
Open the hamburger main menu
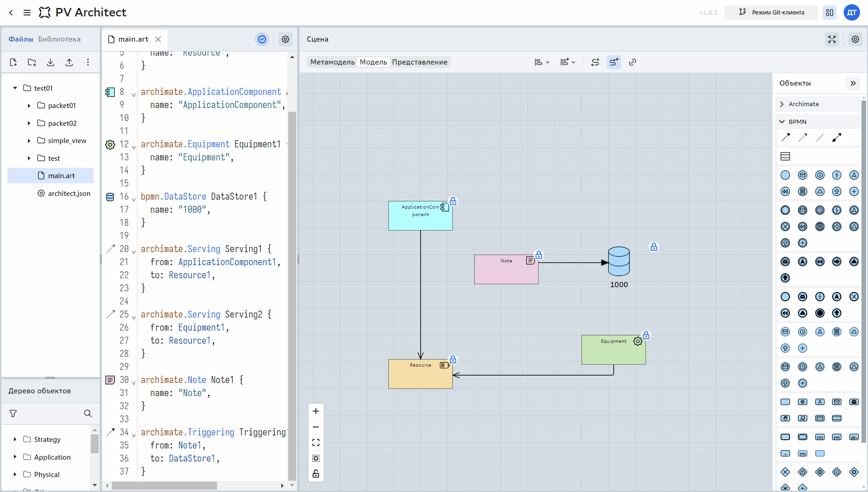27,13
